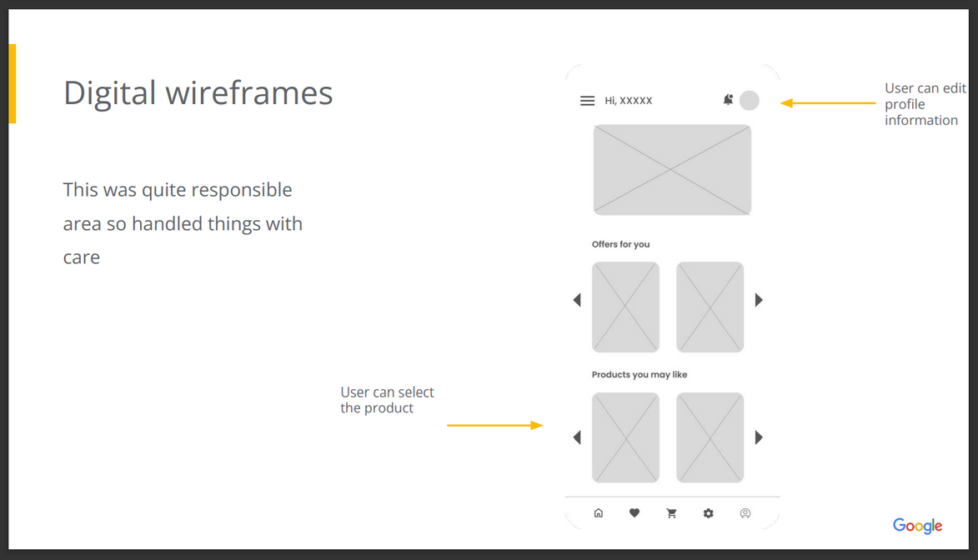
Task: Open the shopping cart icon
Action: [671, 513]
